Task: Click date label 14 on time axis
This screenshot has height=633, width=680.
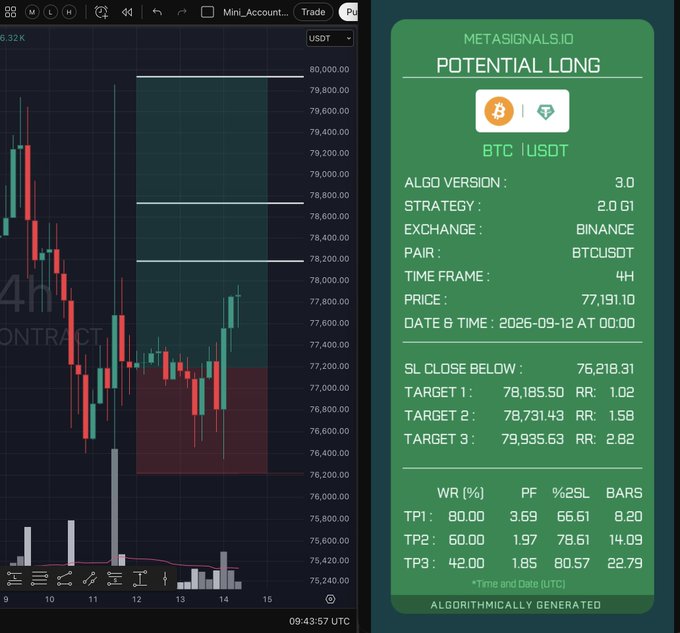Action: coord(223,599)
